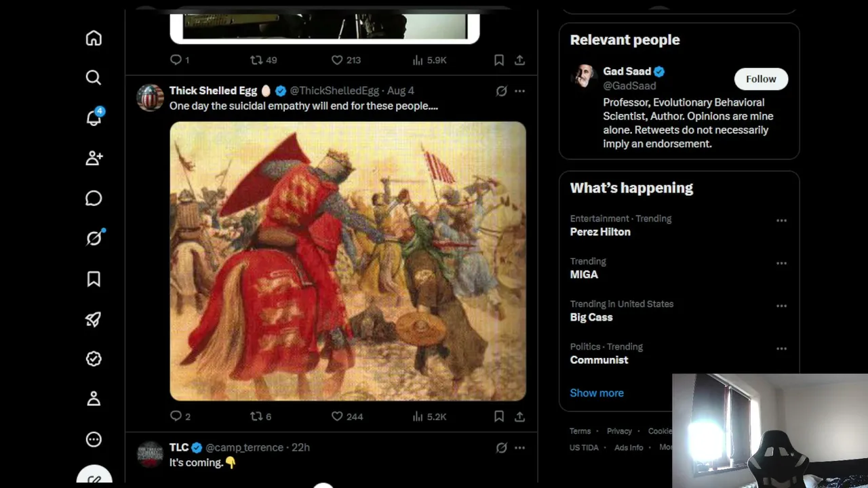
Task: Open TLC's profile avatar
Action: (150, 454)
